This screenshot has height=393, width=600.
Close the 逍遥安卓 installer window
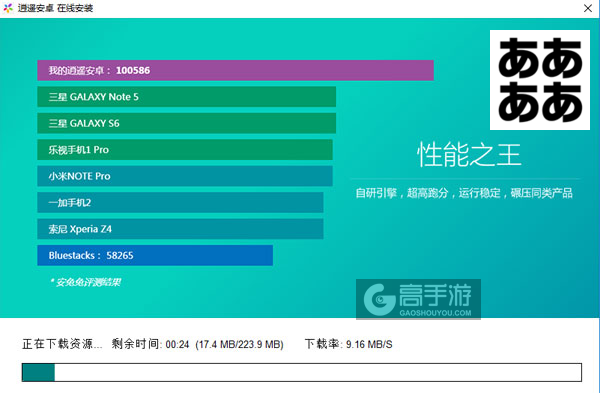[588, 8]
